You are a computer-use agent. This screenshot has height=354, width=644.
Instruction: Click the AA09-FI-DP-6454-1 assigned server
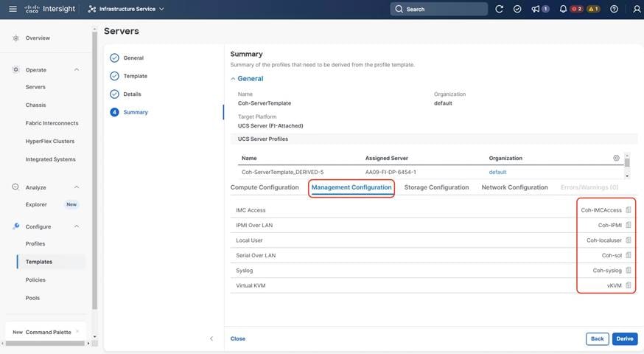point(391,173)
